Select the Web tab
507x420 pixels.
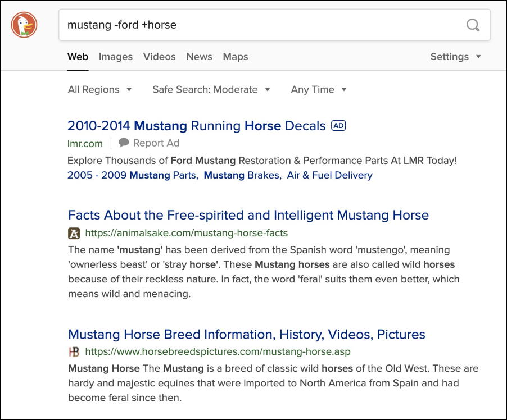(x=78, y=57)
